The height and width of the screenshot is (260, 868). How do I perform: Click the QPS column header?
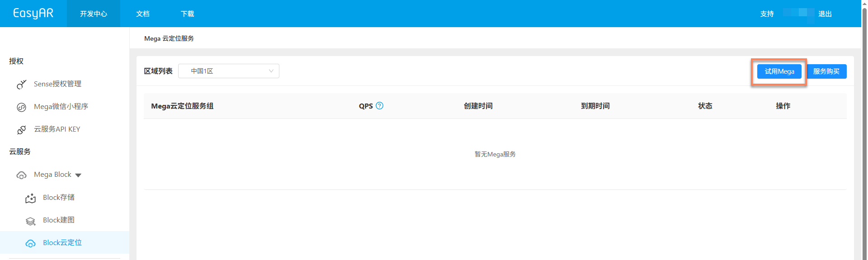pos(366,106)
